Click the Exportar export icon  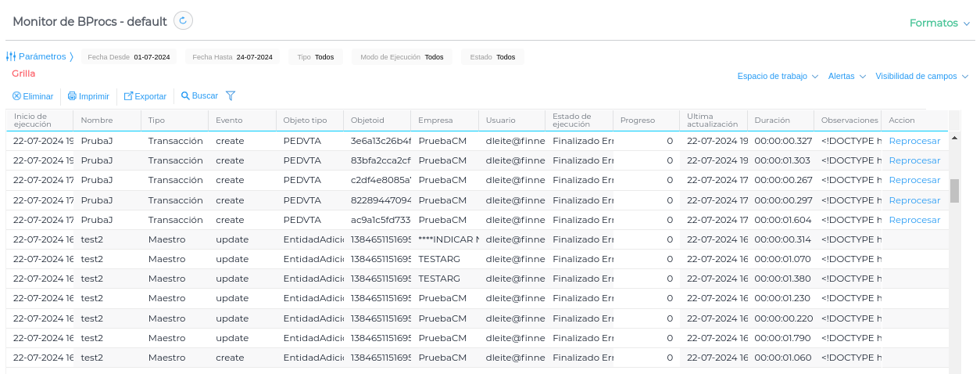(129, 96)
